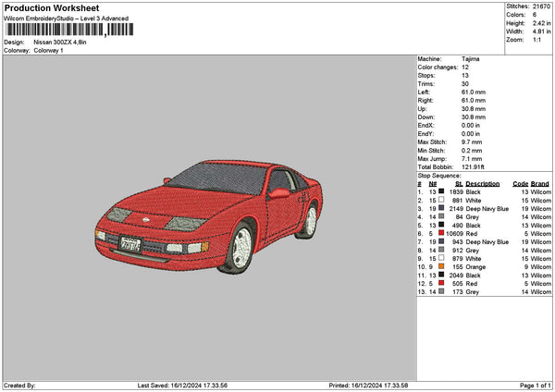Click the black swatch in stop 1
This screenshot has width=555, height=392.
[x=441, y=191]
